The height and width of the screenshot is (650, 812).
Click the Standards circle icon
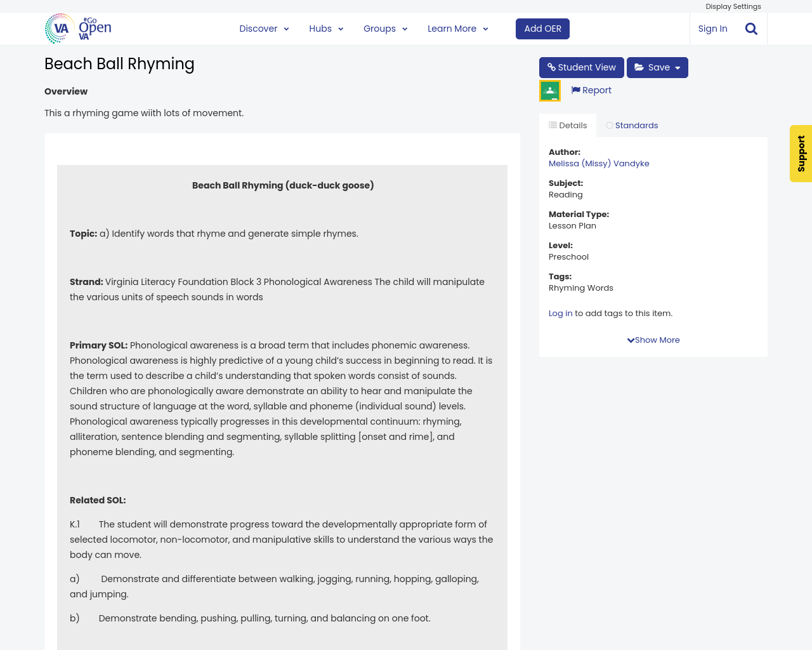click(610, 125)
